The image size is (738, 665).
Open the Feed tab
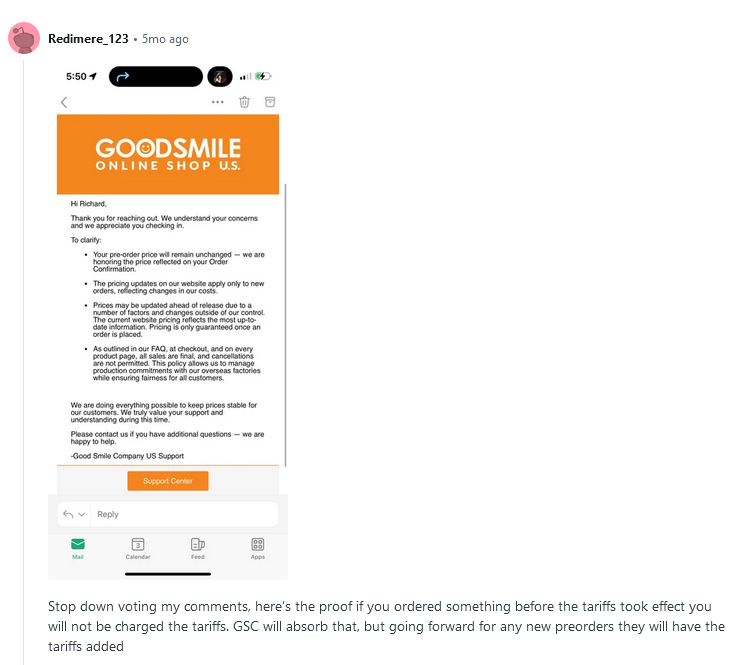tap(198, 548)
